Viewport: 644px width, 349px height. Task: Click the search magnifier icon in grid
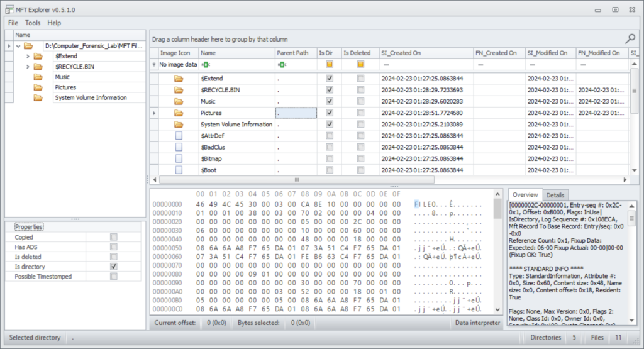tap(630, 39)
